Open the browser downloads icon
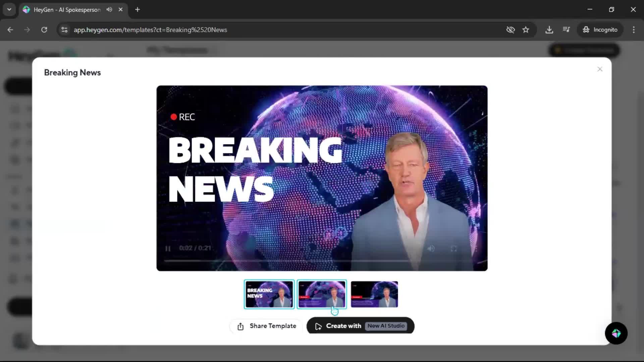Viewport: 644px width, 362px height. click(549, 29)
